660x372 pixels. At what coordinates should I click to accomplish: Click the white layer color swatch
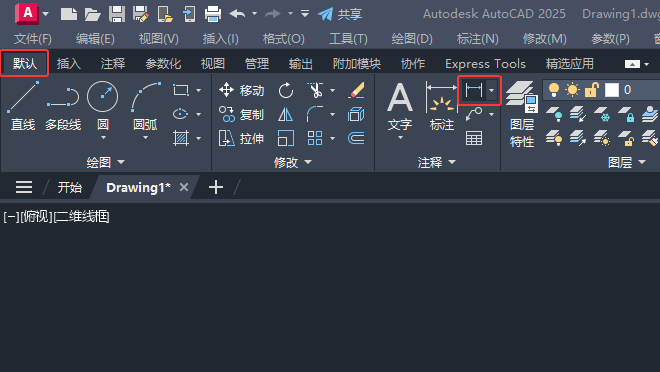(612, 90)
